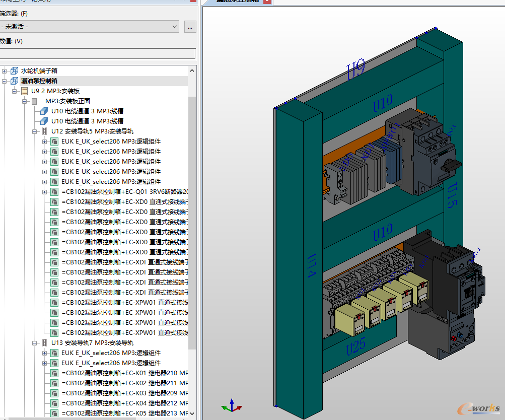
Task: Click the U12 安装导轨5 rail icon
Action: tap(44, 131)
